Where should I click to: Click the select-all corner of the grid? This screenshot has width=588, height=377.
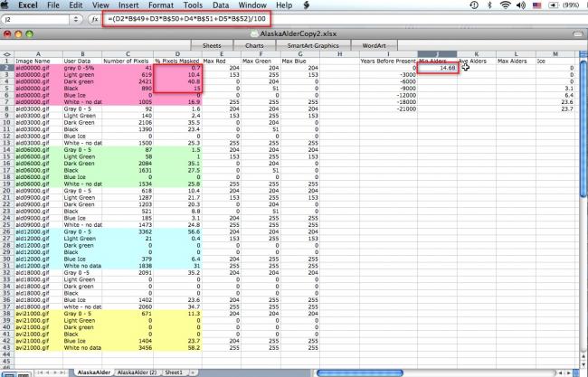click(7, 53)
